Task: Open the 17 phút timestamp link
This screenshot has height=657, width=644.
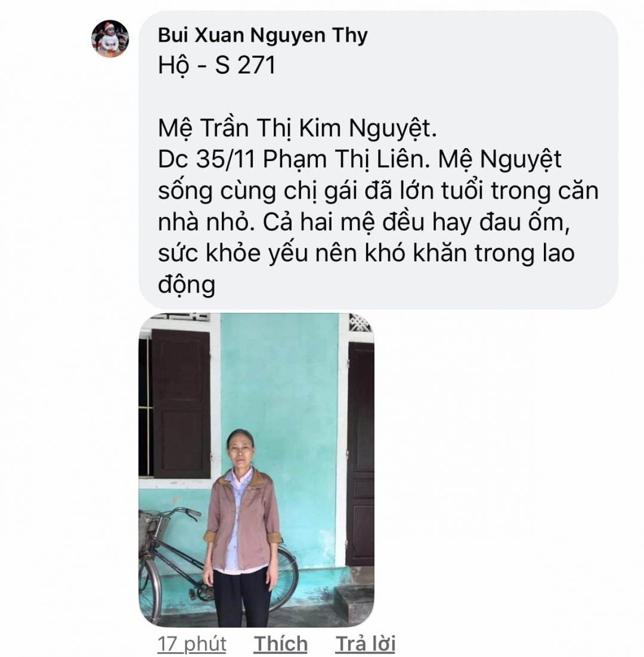Action: click(x=192, y=644)
